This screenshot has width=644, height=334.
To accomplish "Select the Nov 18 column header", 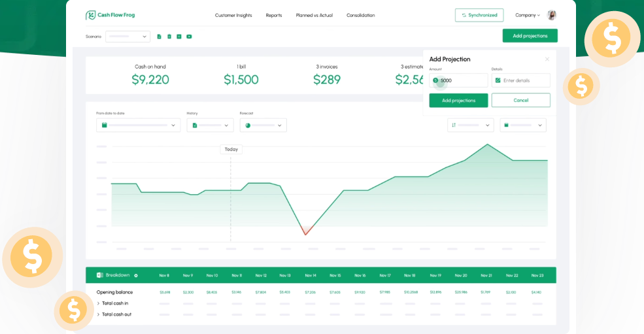I will coord(409,276).
